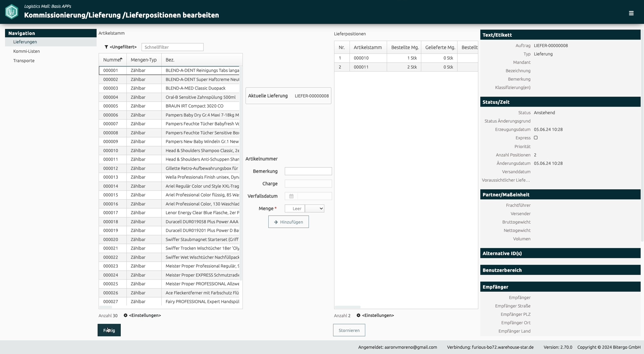644x354 pixels.
Task: Select article row 000024 Meister Proper EXPRESS
Action: point(169,275)
